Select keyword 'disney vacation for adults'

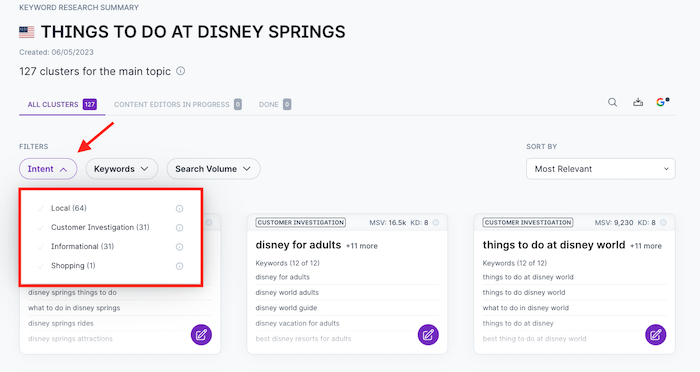(297, 323)
